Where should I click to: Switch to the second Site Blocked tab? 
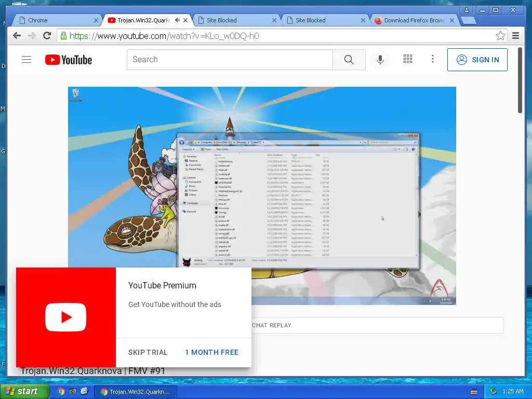[323, 20]
